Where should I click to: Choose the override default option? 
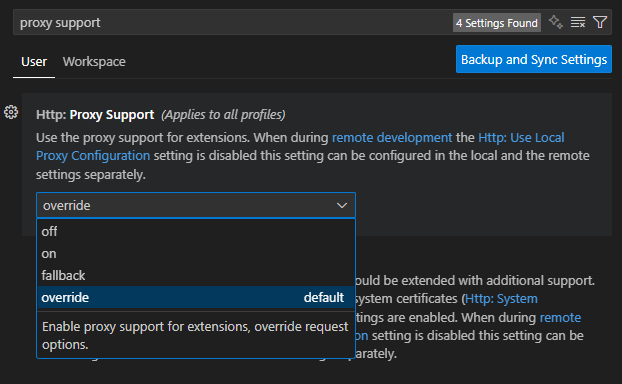click(x=196, y=298)
